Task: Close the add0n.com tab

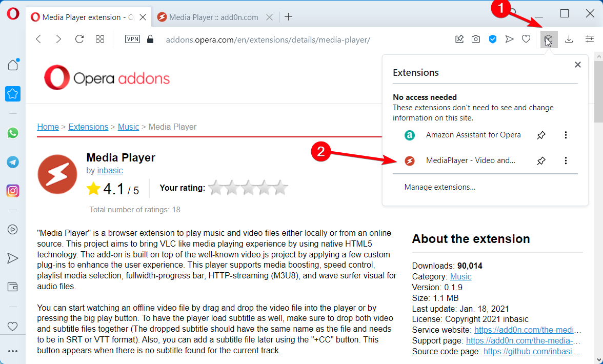Action: (x=270, y=17)
